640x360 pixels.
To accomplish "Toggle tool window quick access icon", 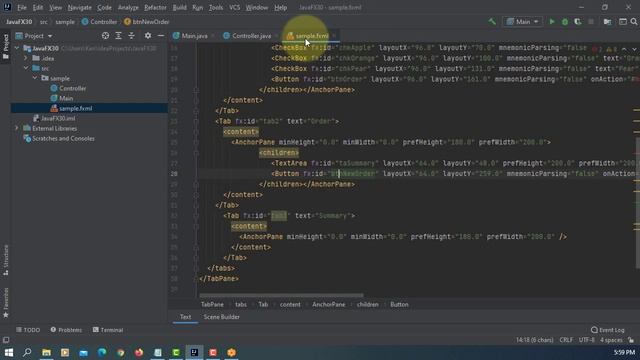I will coord(6,340).
